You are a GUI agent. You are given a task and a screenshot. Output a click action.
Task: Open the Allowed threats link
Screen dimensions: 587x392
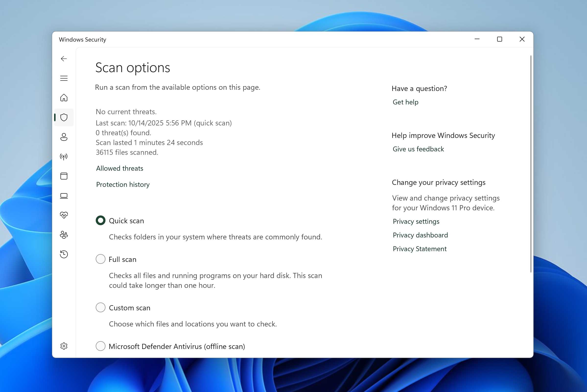119,168
